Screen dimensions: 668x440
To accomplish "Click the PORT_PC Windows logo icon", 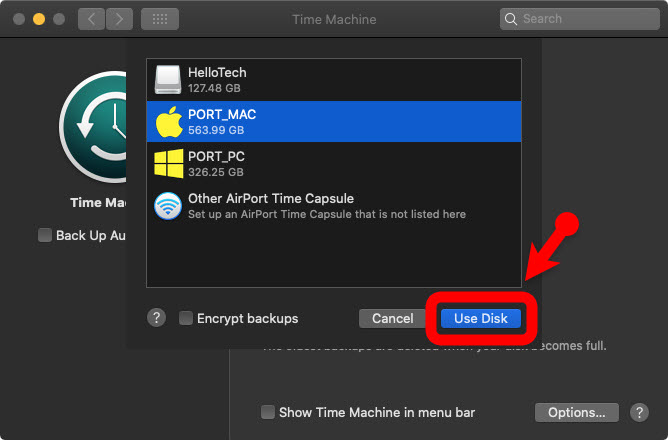I will [x=168, y=164].
